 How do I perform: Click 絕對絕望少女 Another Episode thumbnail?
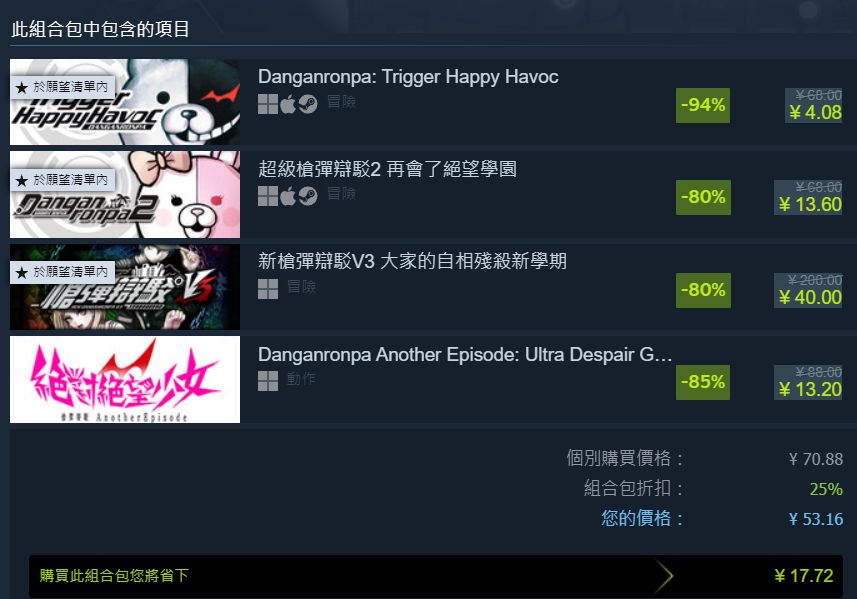[125, 379]
